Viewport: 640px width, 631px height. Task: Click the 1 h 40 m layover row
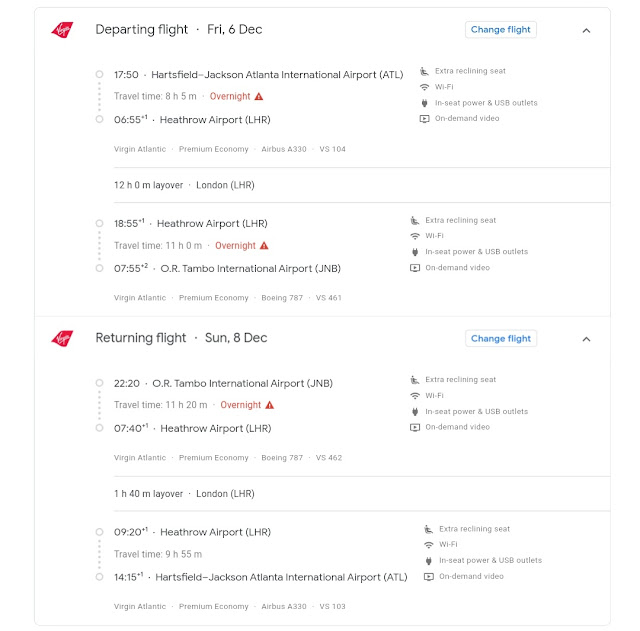tap(185, 494)
